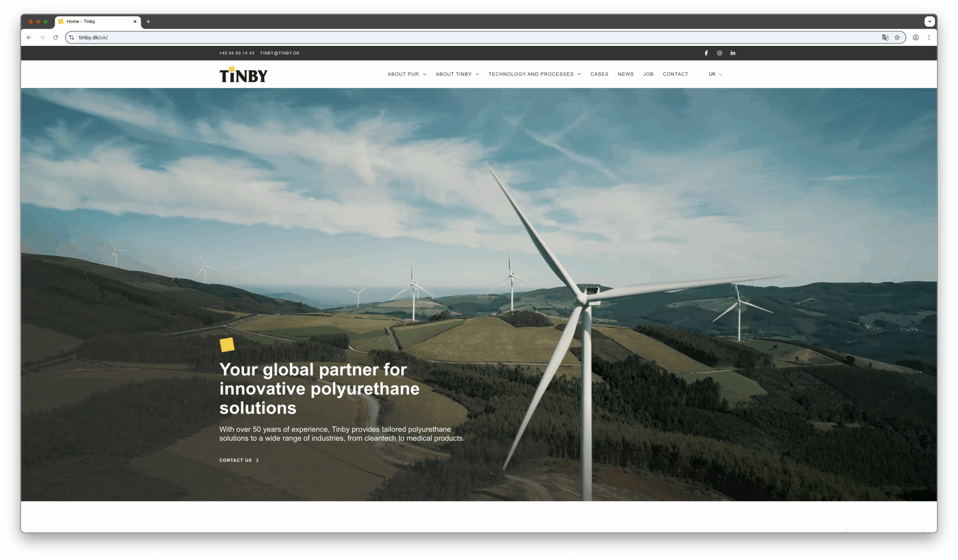Open the tab search dropdown arrow
Screen dimensions: 958x560
[x=929, y=22]
